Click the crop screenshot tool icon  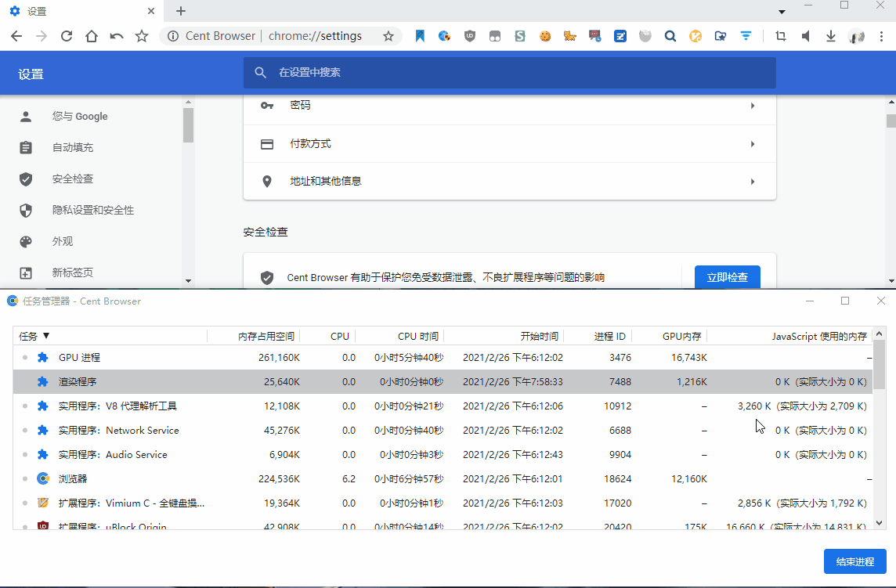coord(781,36)
